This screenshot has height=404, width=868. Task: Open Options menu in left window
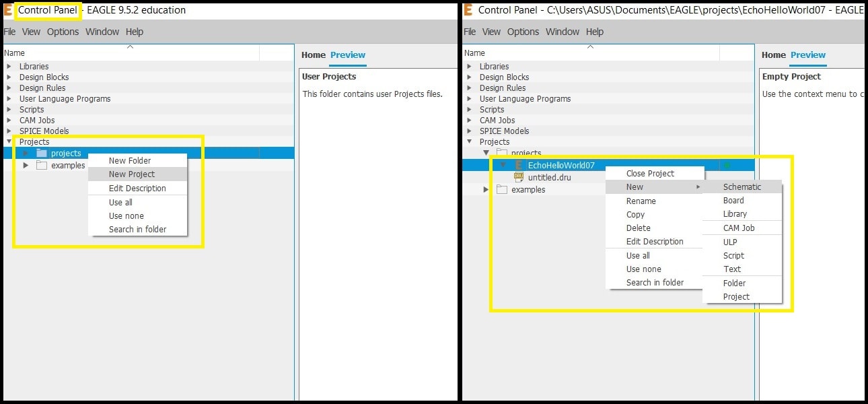click(x=63, y=32)
